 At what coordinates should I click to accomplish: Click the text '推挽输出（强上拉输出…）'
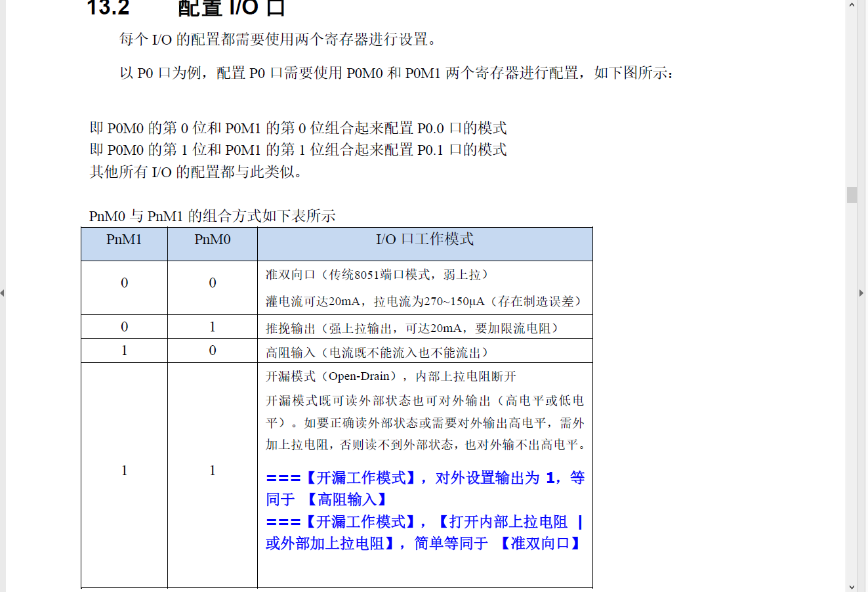click(412, 328)
